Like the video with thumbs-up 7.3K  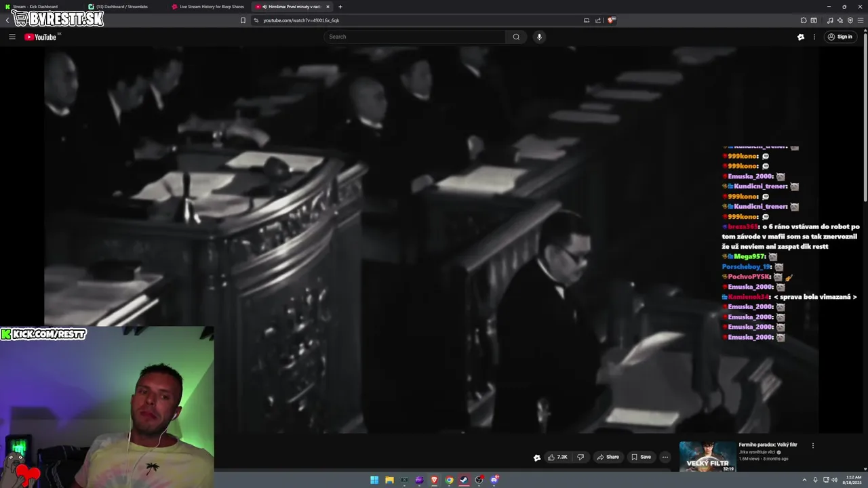pos(557,457)
